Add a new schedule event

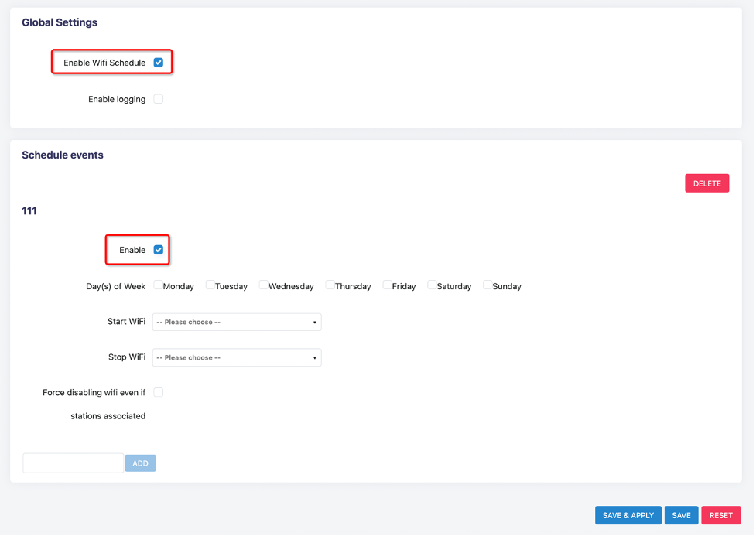coord(140,463)
